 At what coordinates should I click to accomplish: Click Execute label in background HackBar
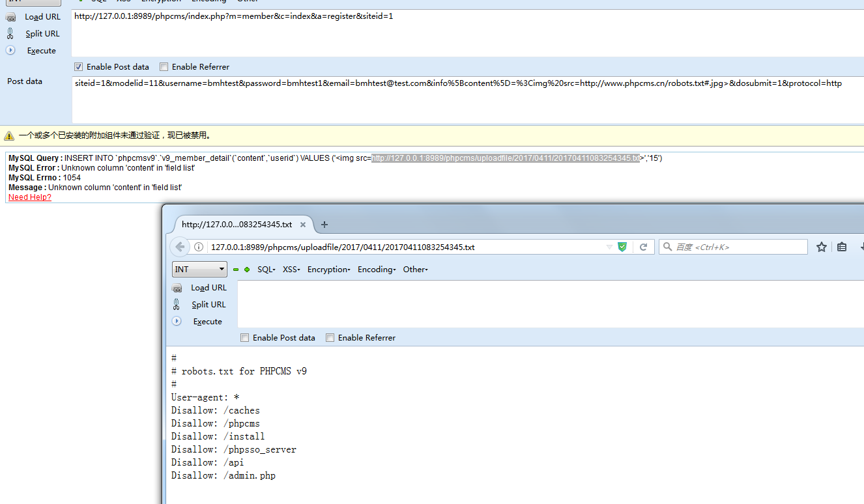click(x=42, y=51)
